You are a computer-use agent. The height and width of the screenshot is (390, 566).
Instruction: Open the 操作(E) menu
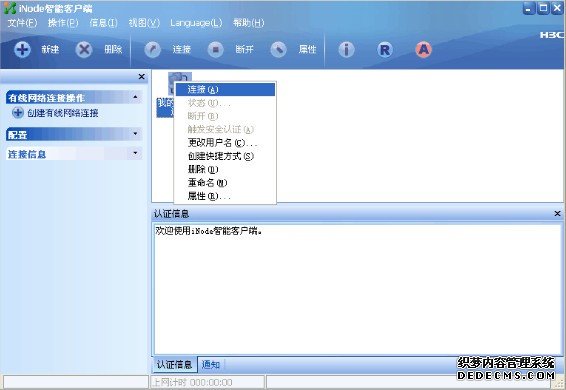tap(63, 23)
